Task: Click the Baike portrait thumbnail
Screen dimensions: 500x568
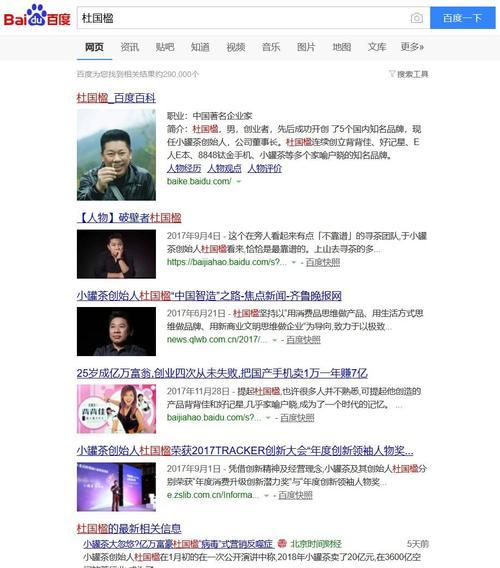Action: 116,155
